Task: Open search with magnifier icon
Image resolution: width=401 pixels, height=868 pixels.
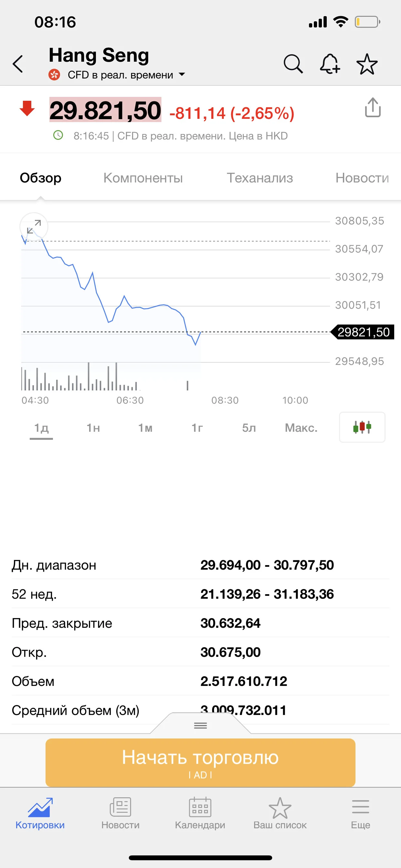Action: point(293,64)
